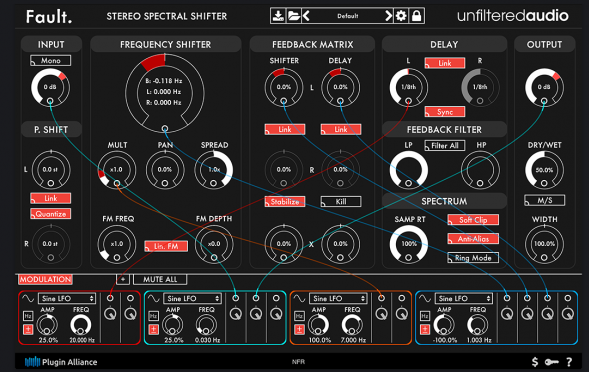Toggle Link under Delay feedback knob
Image resolution: width=589 pixels, height=372 pixels.
341,129
